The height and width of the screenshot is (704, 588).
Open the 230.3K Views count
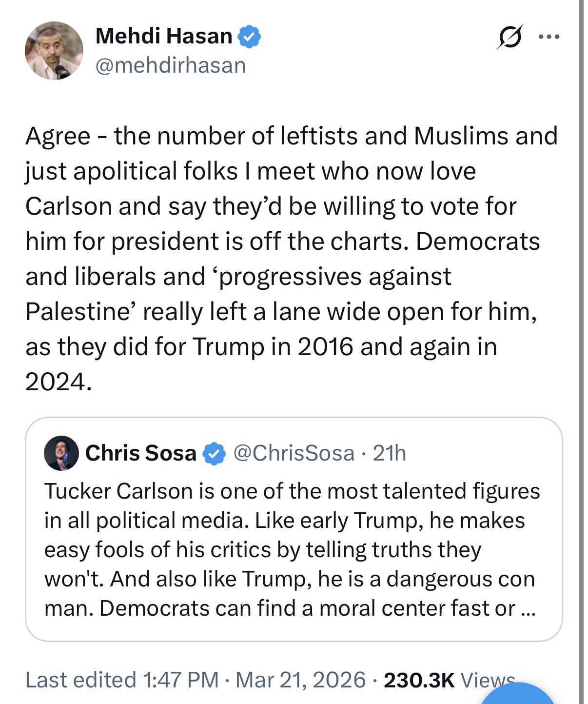pyautogui.click(x=449, y=680)
